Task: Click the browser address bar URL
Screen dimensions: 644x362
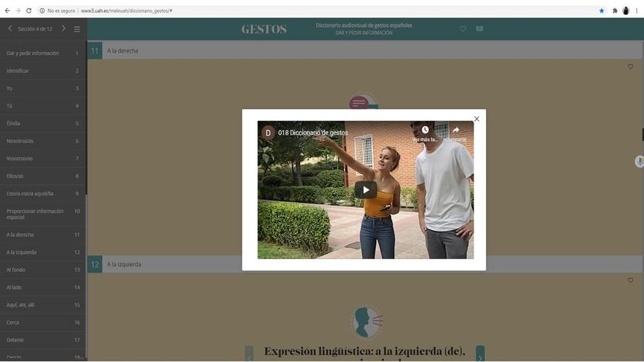Action: point(127,11)
